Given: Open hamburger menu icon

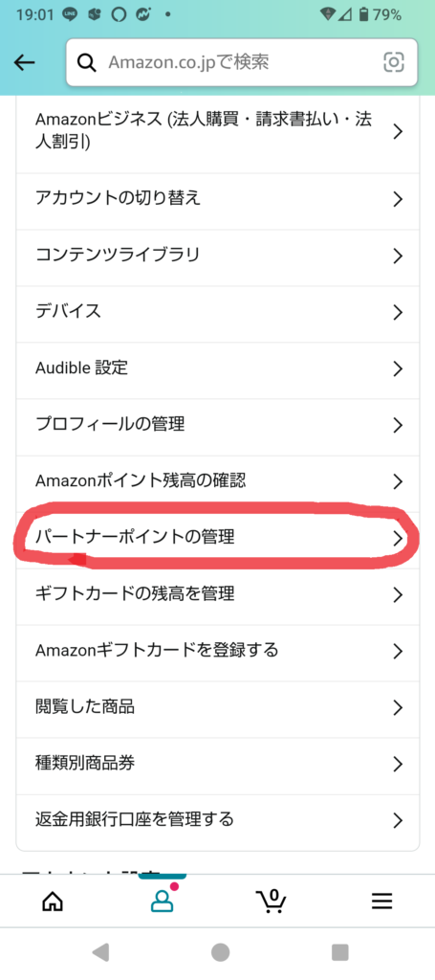Looking at the screenshot, I should coord(382,901).
